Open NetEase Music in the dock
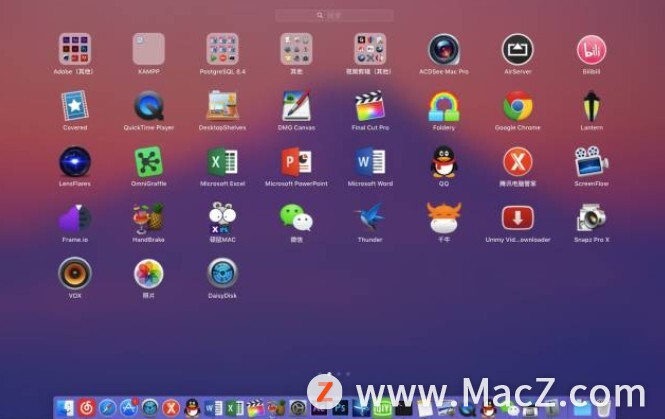The image size is (665, 419). pyautogui.click(x=87, y=408)
